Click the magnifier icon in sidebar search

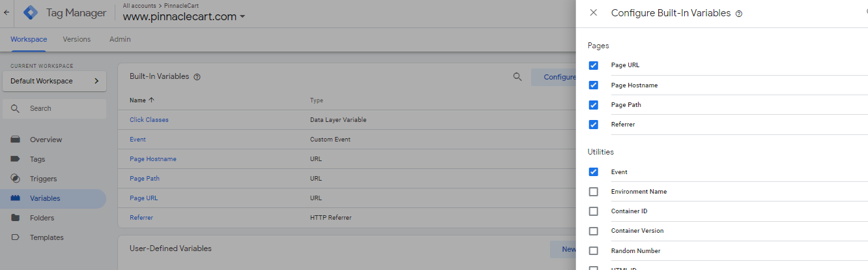tap(15, 108)
